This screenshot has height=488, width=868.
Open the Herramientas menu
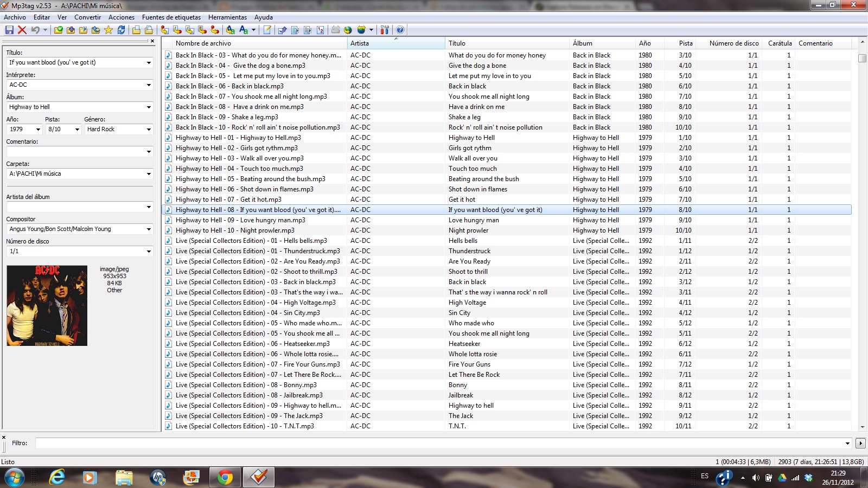227,17
